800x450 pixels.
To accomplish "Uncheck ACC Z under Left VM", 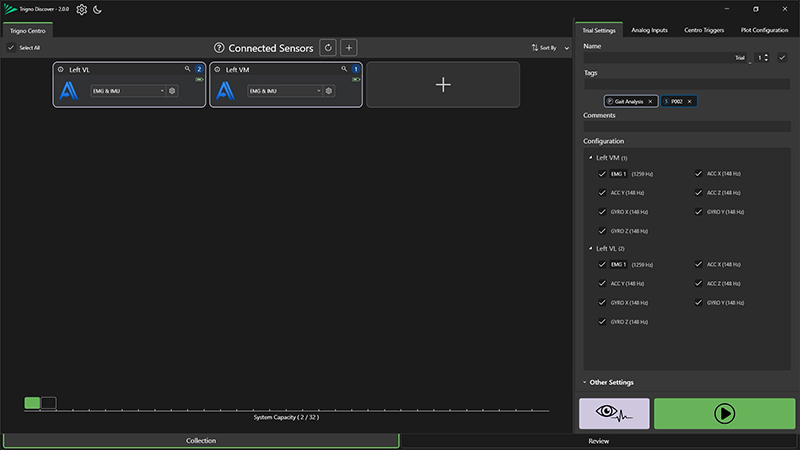I will pos(698,193).
